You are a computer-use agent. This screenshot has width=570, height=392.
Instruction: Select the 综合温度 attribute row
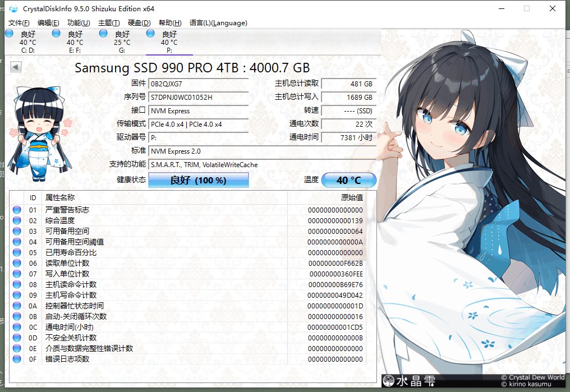pyautogui.click(x=187, y=220)
